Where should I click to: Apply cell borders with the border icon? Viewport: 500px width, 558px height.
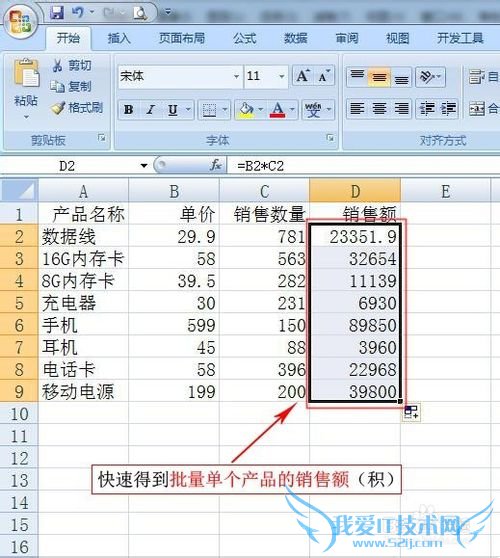click(x=209, y=110)
